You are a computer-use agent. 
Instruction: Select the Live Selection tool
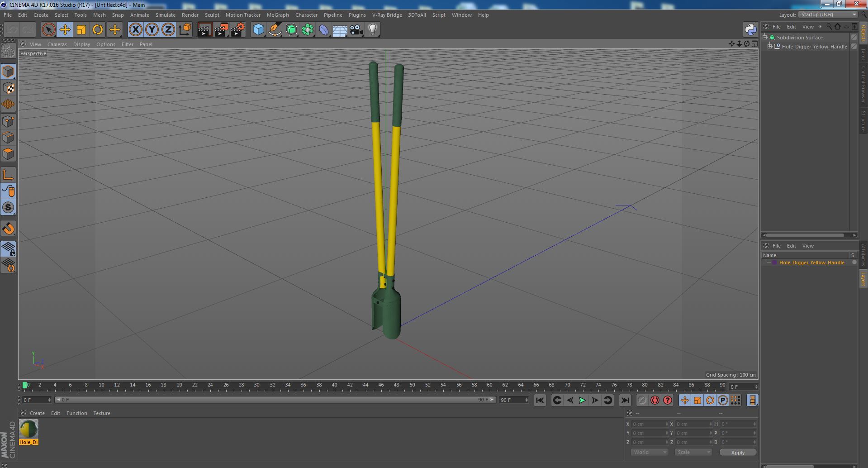point(48,30)
